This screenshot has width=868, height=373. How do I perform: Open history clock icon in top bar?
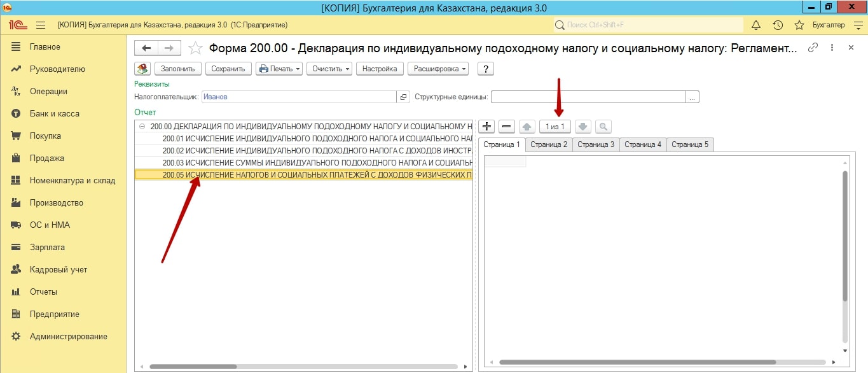778,25
